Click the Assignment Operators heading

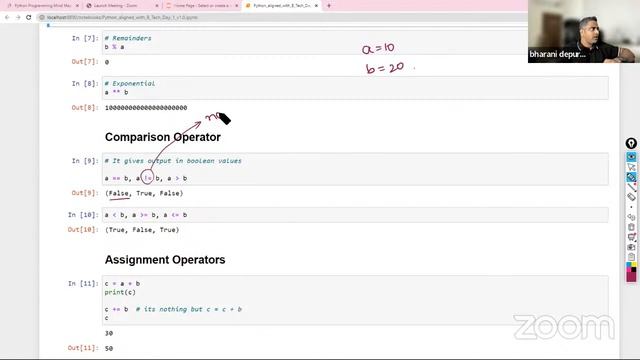pyautogui.click(x=165, y=260)
